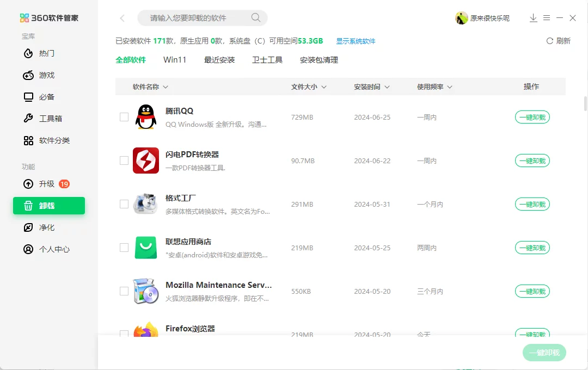Open the 个人中心 profile icon
Screen dimensions: 588x370
[x=28, y=249]
